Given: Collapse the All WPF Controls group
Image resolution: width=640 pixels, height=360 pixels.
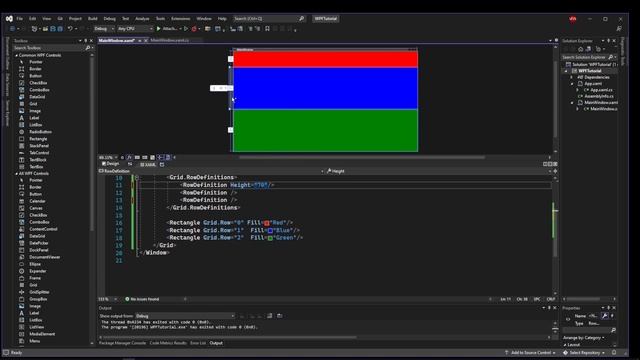Looking at the screenshot, I should click(x=17, y=173).
